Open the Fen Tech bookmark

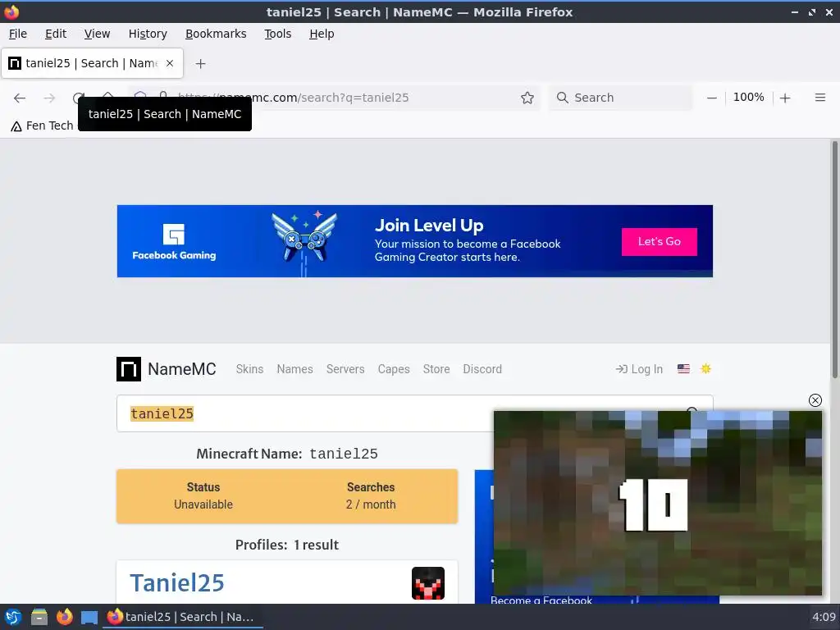(x=42, y=126)
